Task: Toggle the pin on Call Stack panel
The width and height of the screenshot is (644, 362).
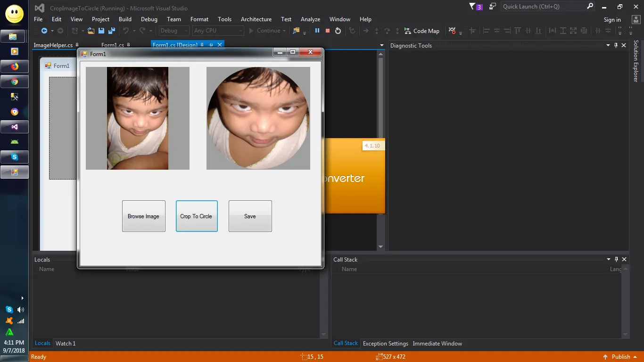Action: coord(616,260)
